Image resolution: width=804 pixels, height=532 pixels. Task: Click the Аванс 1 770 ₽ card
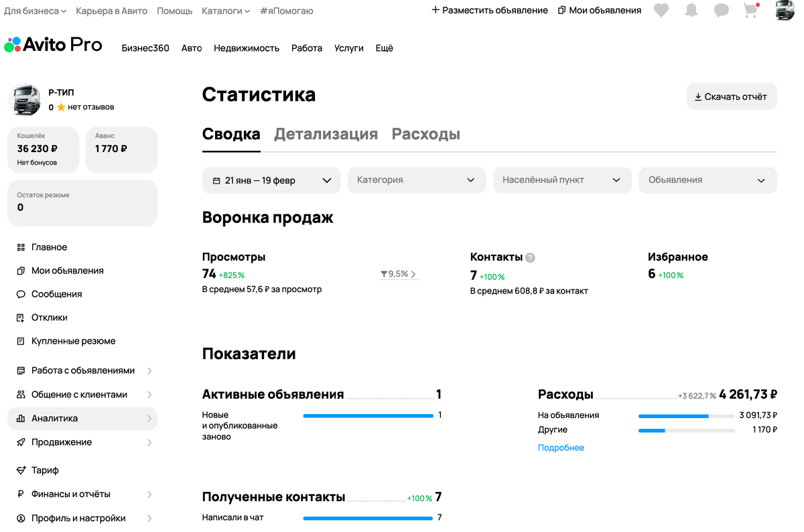[x=121, y=150]
